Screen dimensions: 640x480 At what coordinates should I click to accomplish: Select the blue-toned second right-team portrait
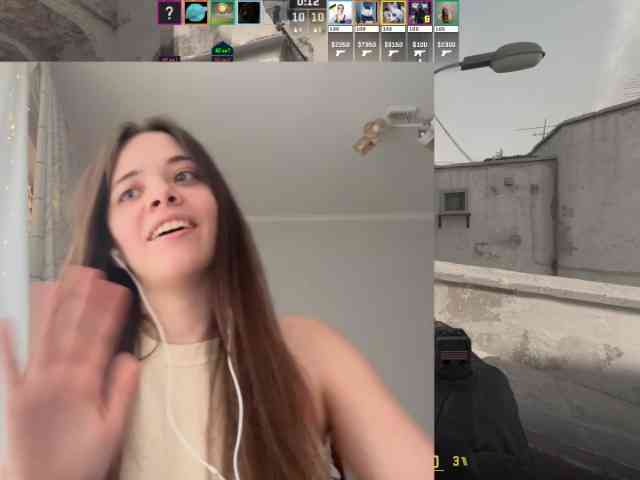[x=367, y=13]
